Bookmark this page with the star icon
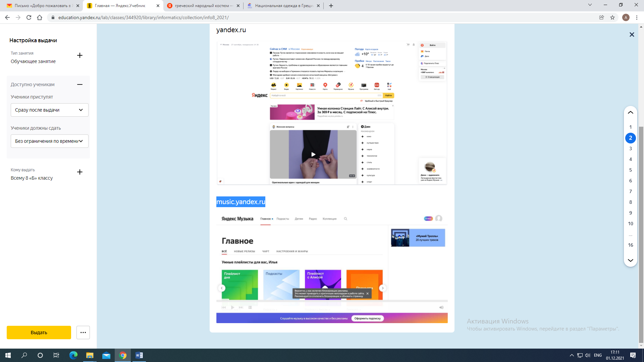 pos(612,17)
